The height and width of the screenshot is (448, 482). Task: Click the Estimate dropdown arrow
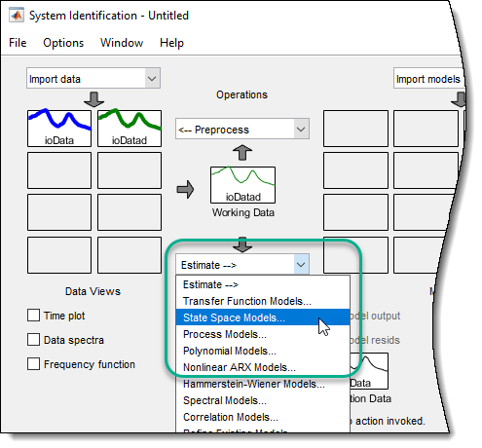[301, 265]
